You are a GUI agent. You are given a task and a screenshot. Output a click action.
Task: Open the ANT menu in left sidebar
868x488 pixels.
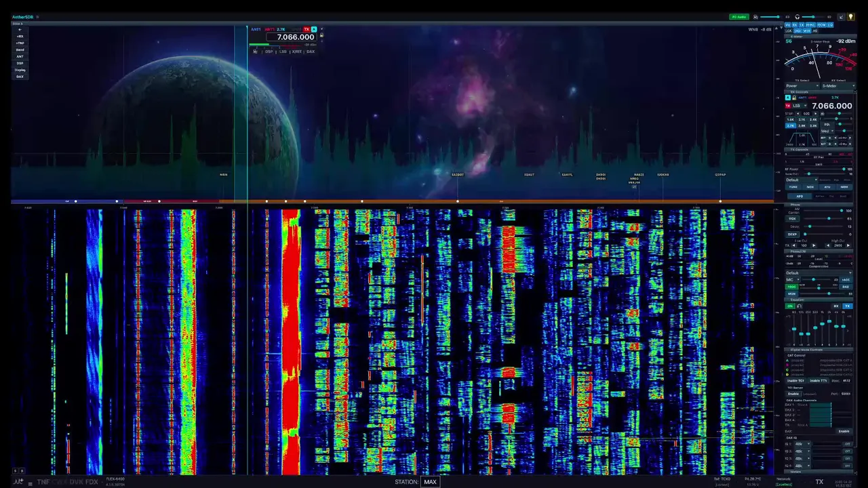pos(20,56)
